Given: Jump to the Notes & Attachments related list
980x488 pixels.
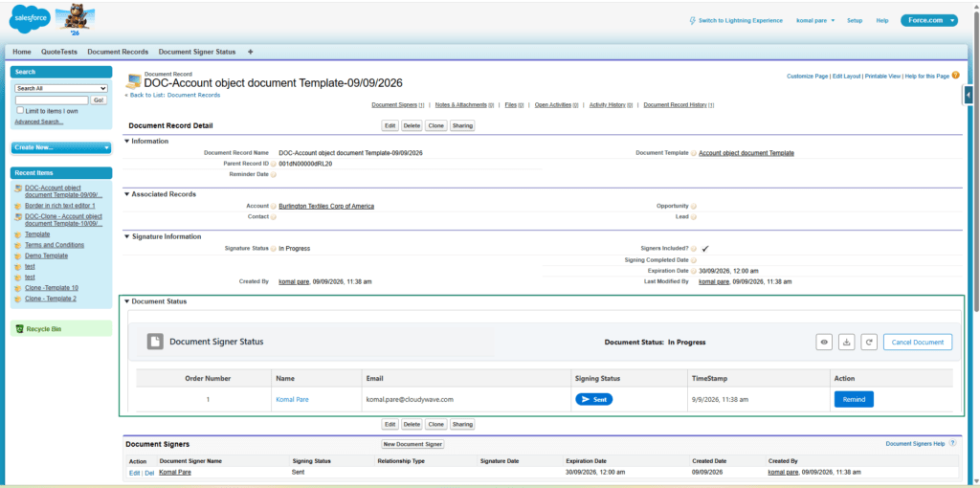Looking at the screenshot, I should click(x=464, y=105).
